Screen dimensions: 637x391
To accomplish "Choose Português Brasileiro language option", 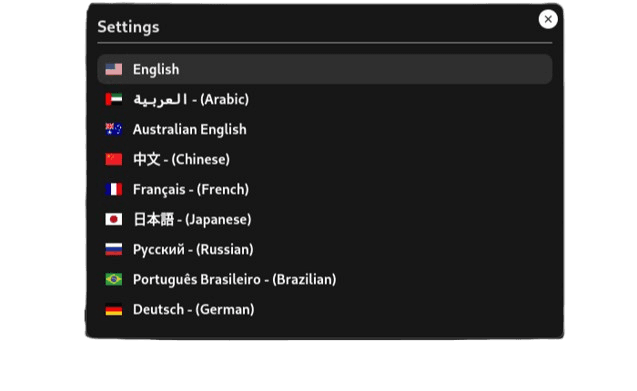I will point(325,280).
